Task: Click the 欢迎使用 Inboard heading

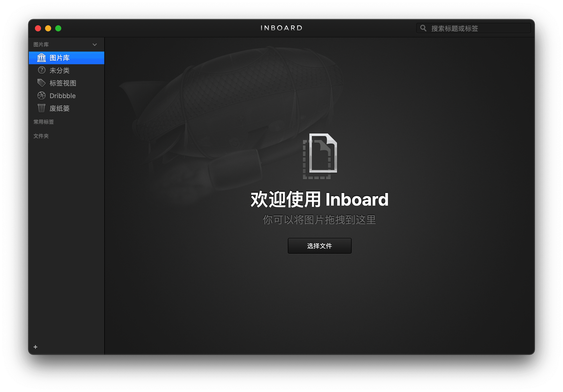Action: 319,199
